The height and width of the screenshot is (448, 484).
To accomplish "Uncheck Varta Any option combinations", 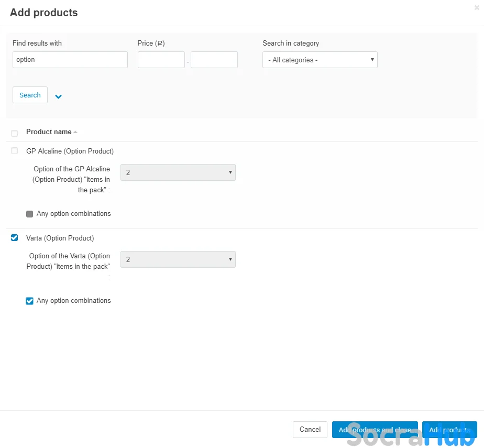I will (x=30, y=301).
